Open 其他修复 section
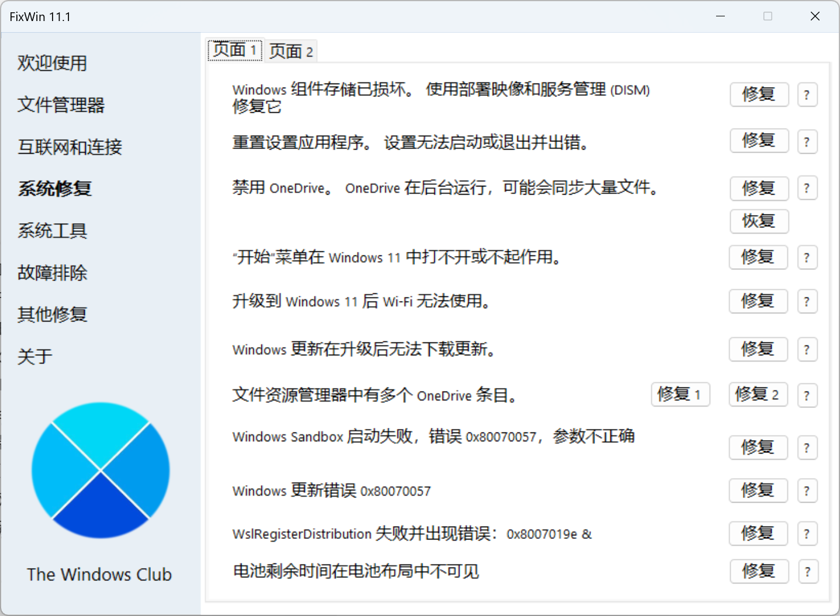The height and width of the screenshot is (616, 840). [53, 315]
